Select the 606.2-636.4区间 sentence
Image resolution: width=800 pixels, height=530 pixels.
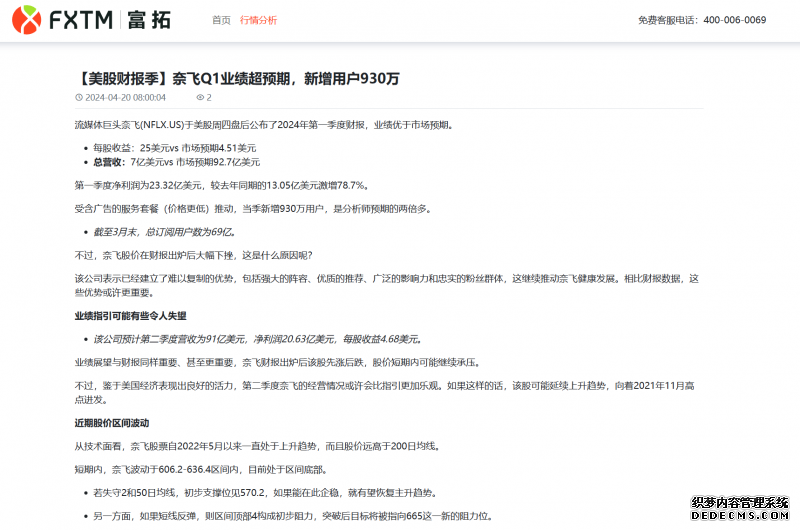202,469
